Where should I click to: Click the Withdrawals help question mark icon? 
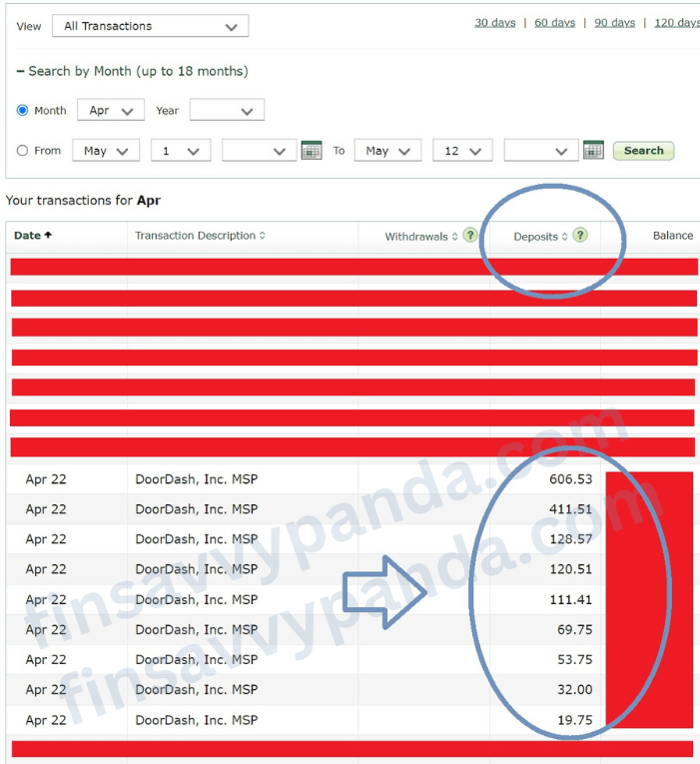[470, 236]
